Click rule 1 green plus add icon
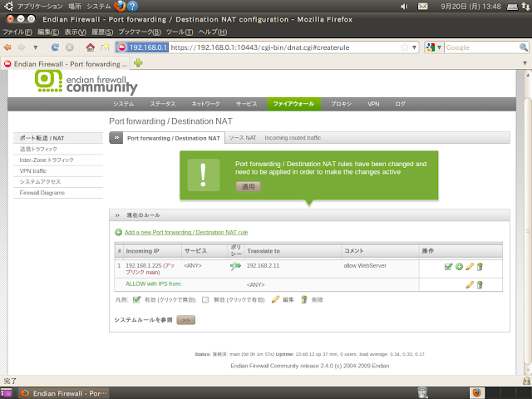Viewport: 532px width, 399px height. point(459,267)
